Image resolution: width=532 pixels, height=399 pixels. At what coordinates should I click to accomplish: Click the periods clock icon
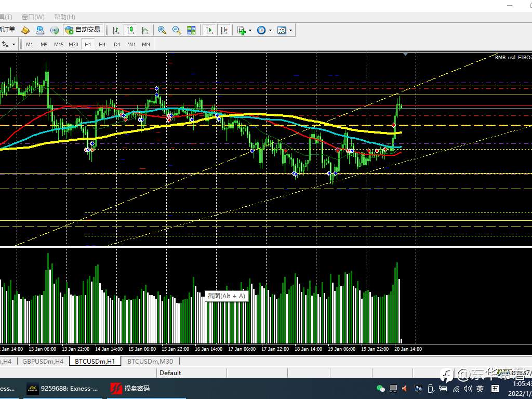point(261,30)
